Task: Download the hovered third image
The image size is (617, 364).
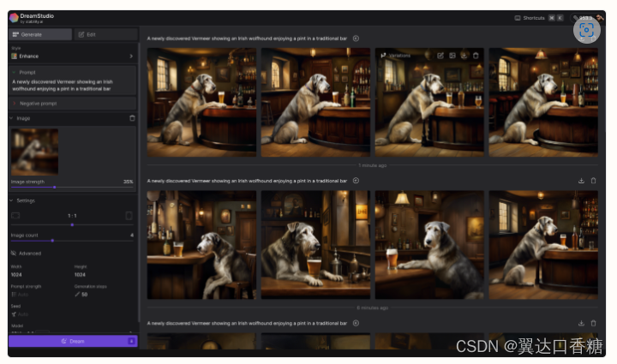Action: (x=464, y=56)
